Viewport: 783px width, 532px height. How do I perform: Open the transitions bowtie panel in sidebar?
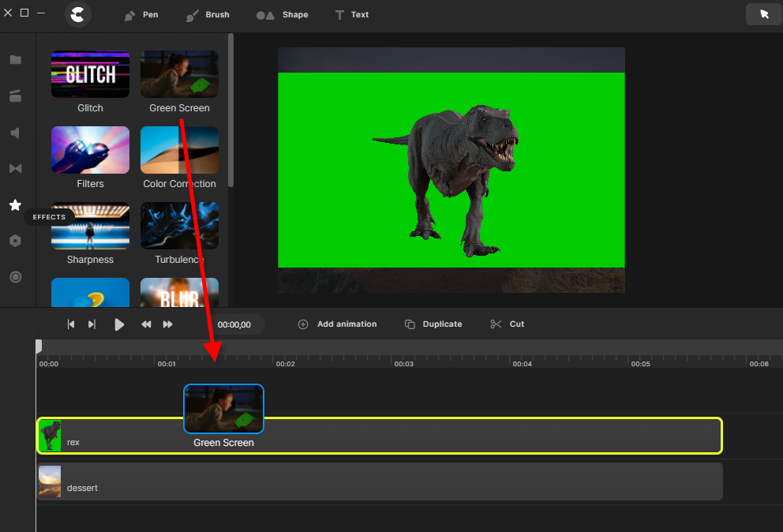coord(16,168)
